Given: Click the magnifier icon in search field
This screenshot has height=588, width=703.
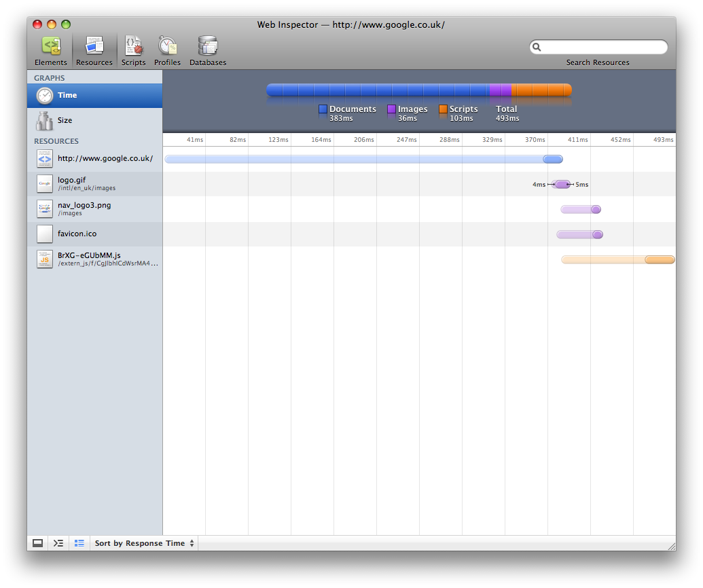Looking at the screenshot, I should coord(537,48).
